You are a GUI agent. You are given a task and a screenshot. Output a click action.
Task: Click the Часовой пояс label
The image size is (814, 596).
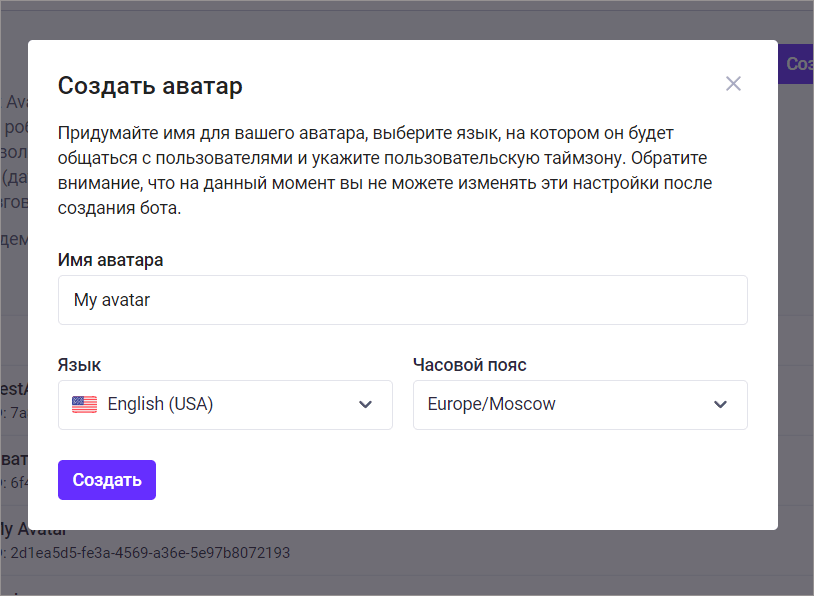pos(470,365)
